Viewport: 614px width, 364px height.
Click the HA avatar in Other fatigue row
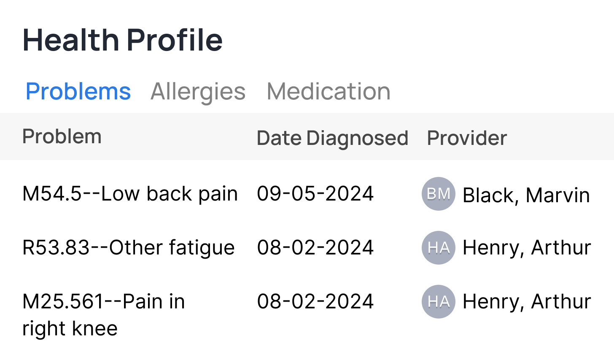pyautogui.click(x=439, y=248)
